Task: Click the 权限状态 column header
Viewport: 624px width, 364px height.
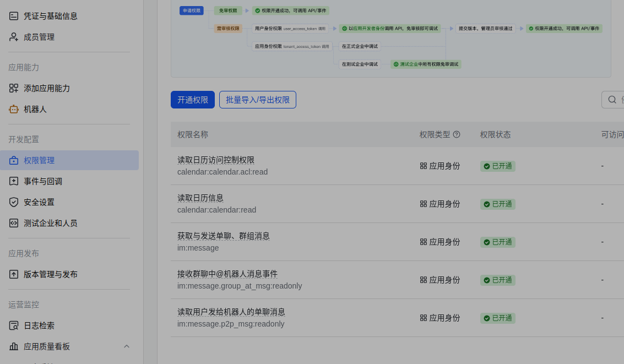Action: coord(495,134)
